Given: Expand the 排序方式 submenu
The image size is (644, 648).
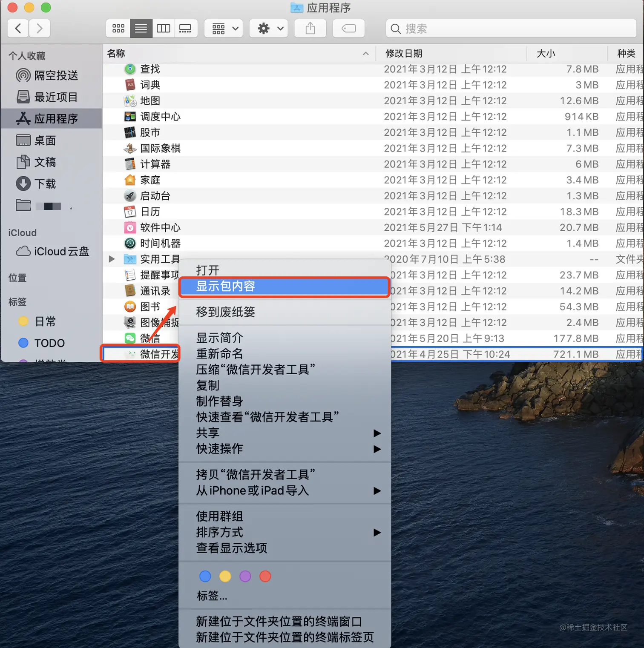Looking at the screenshot, I should tap(285, 532).
